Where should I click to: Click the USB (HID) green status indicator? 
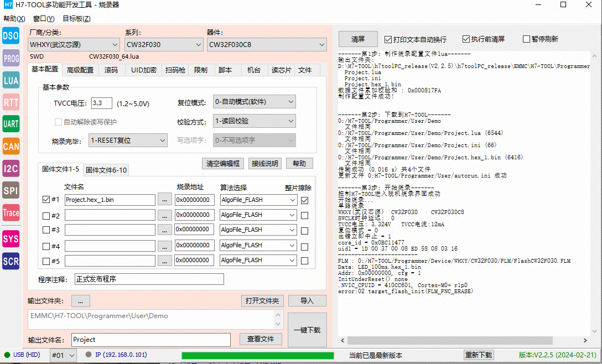click(x=7, y=355)
